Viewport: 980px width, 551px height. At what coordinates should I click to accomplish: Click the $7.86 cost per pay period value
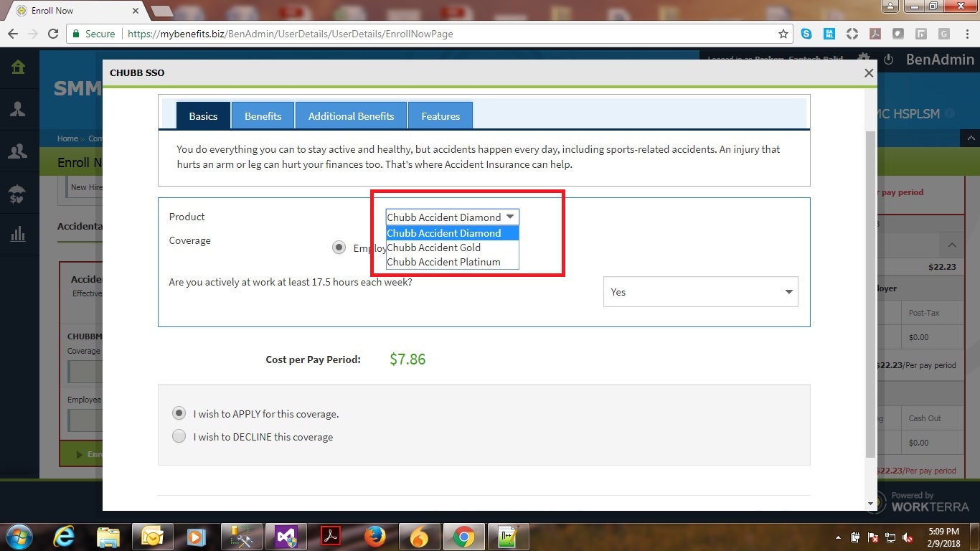(x=407, y=359)
